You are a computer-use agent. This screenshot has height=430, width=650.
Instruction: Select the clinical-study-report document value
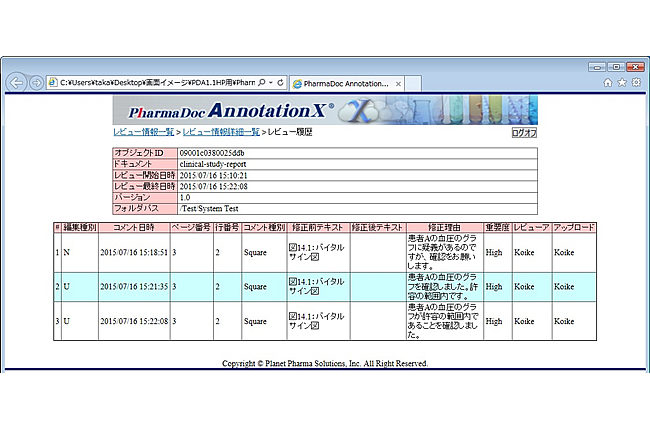click(213, 164)
